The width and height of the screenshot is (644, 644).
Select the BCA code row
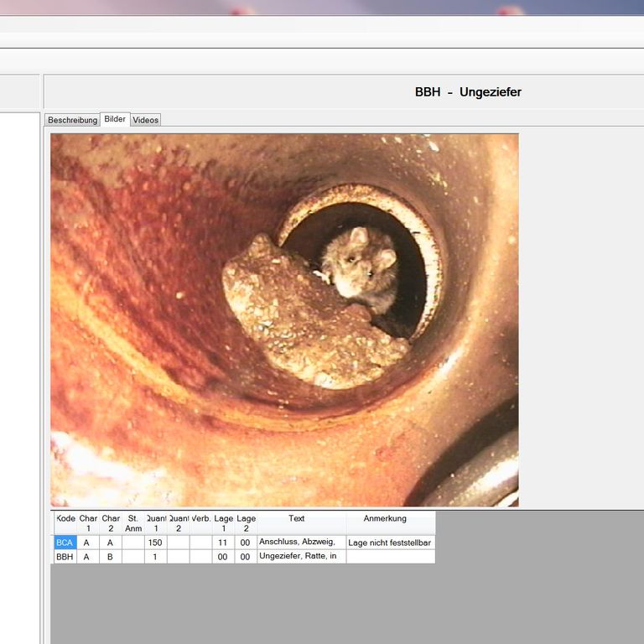tap(65, 543)
